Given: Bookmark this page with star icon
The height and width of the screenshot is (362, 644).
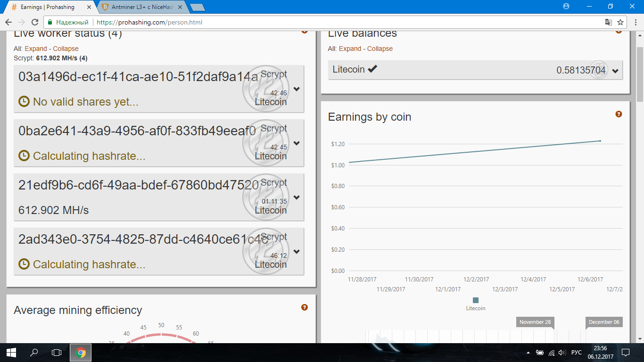Looking at the screenshot, I should [x=620, y=22].
